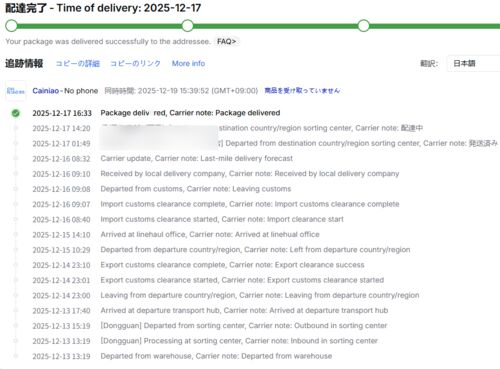
Task: Click 'Arrived at departure transport hub' entry
Action: coord(244,311)
